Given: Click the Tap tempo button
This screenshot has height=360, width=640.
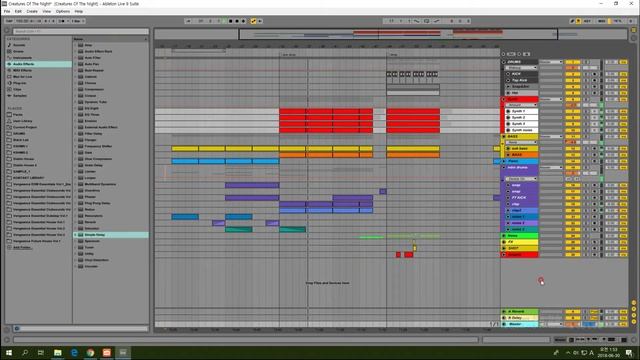Looking at the screenshot, I should pyautogui.click(x=9, y=21).
